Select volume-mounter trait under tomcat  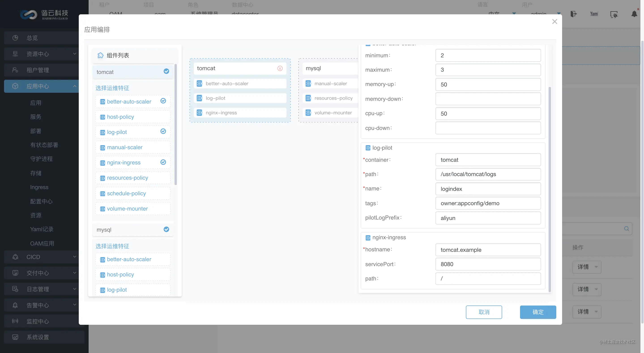pyautogui.click(x=133, y=209)
